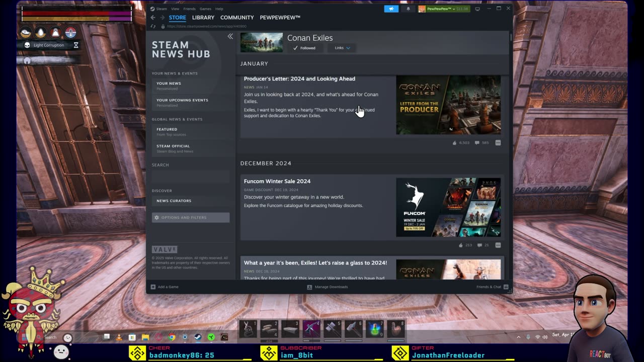Like the Producer's Letter post
The image size is (644, 362).
tap(461, 143)
